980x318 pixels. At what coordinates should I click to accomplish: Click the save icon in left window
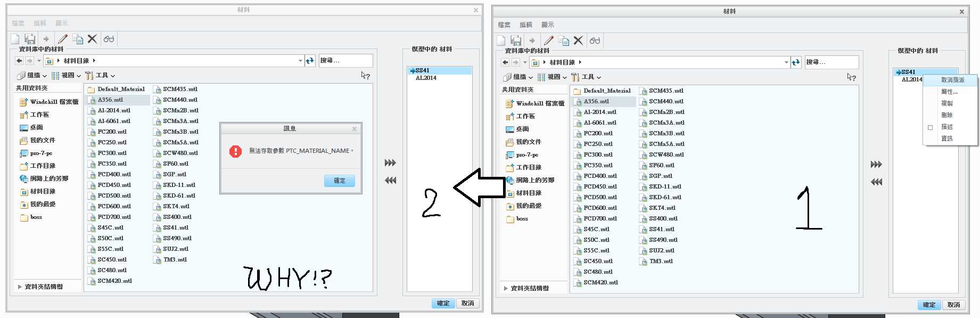pos(30,39)
